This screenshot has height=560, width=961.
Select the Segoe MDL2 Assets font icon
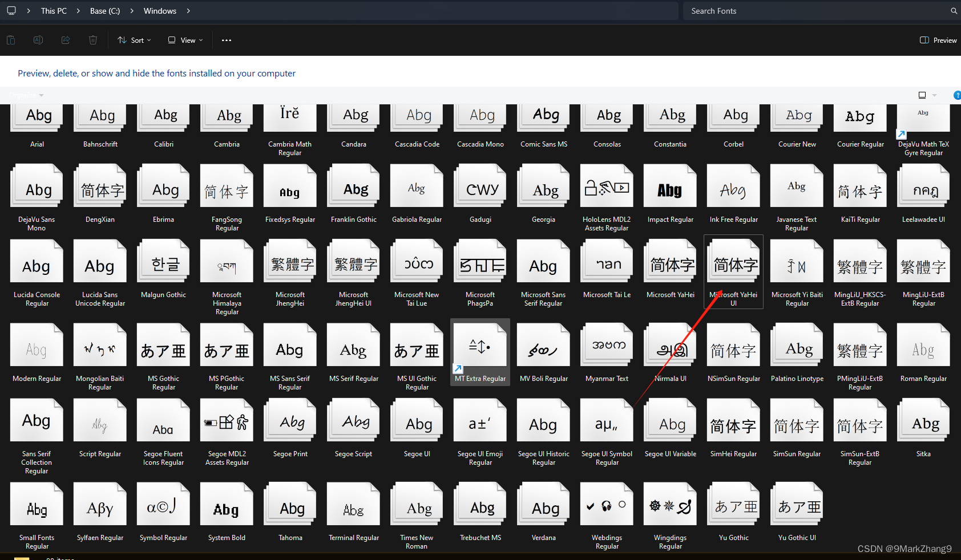[227, 420]
